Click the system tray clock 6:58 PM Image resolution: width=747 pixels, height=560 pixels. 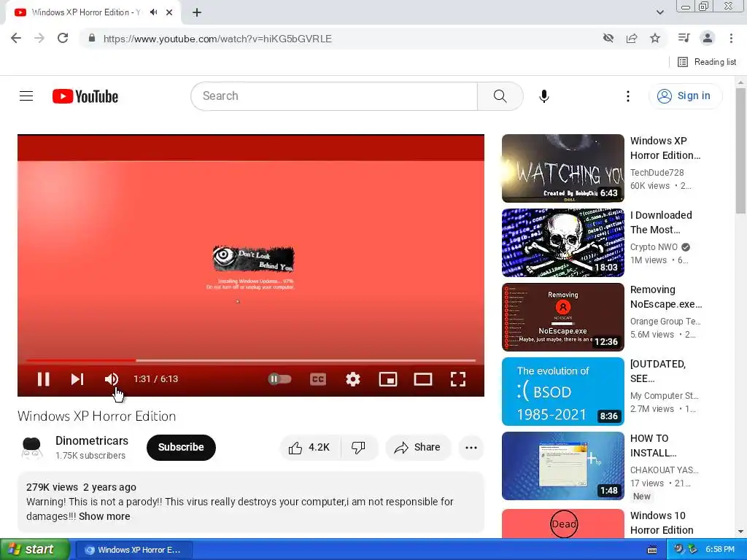(x=720, y=550)
